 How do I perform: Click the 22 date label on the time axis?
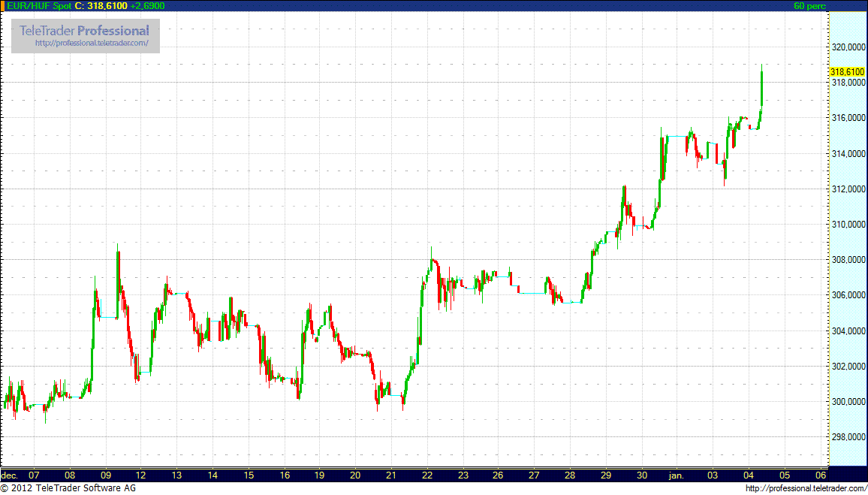(x=427, y=475)
